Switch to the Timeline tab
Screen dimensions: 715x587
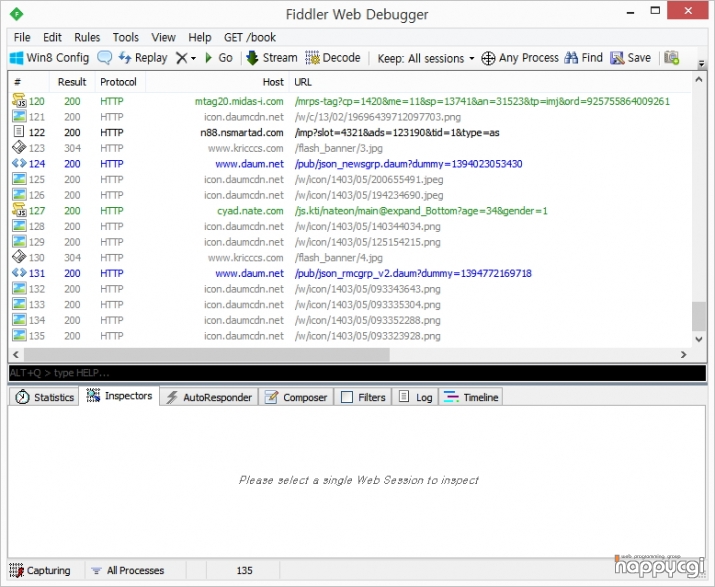point(471,397)
